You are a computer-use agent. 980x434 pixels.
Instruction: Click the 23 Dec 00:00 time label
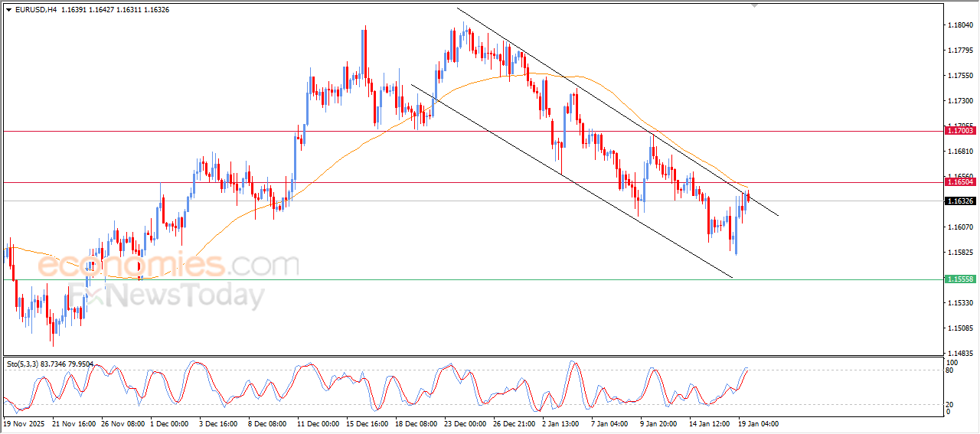point(465,423)
